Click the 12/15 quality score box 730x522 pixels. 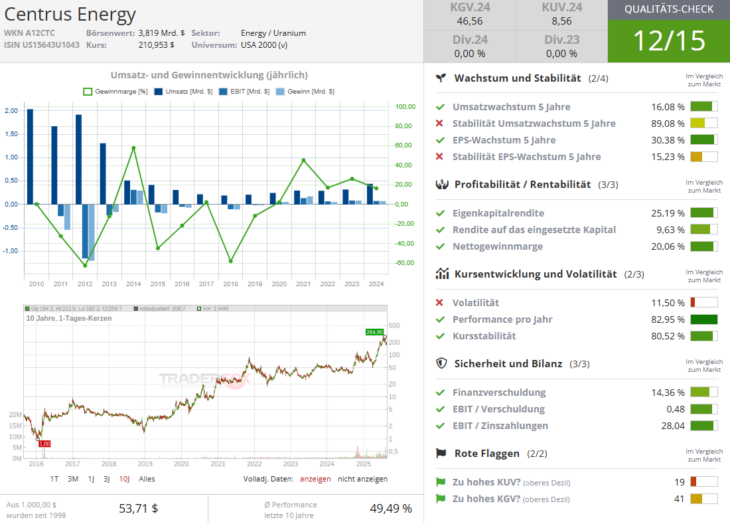pos(669,41)
